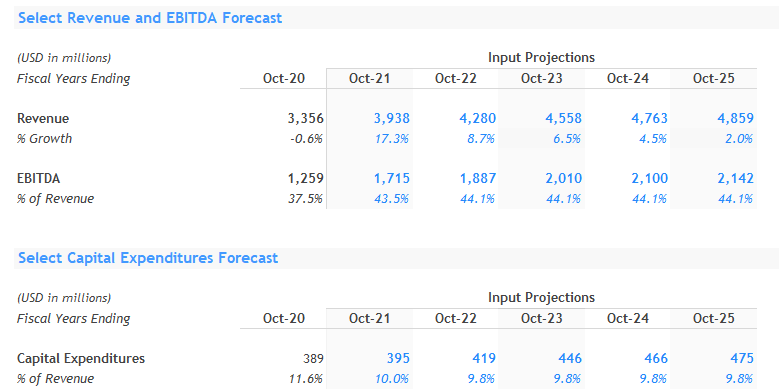The image size is (779, 392).
Task: Click Oct-24 capital expenditures value 466
Action: 656,358
